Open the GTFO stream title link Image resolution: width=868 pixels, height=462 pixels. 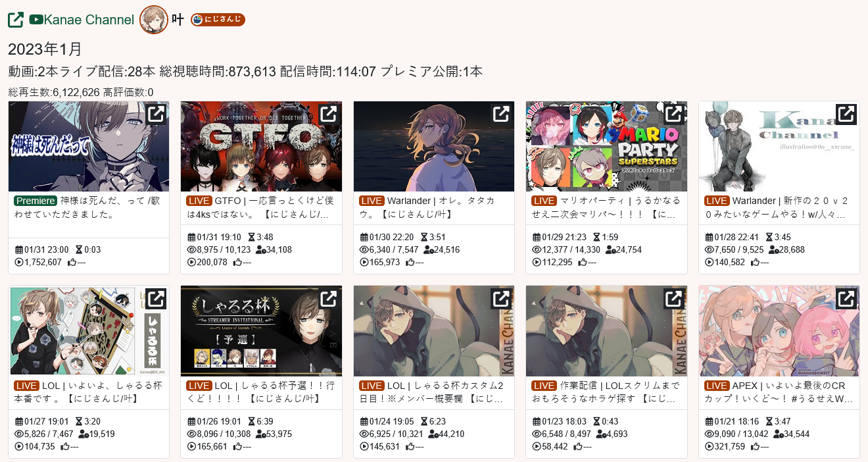[274, 207]
